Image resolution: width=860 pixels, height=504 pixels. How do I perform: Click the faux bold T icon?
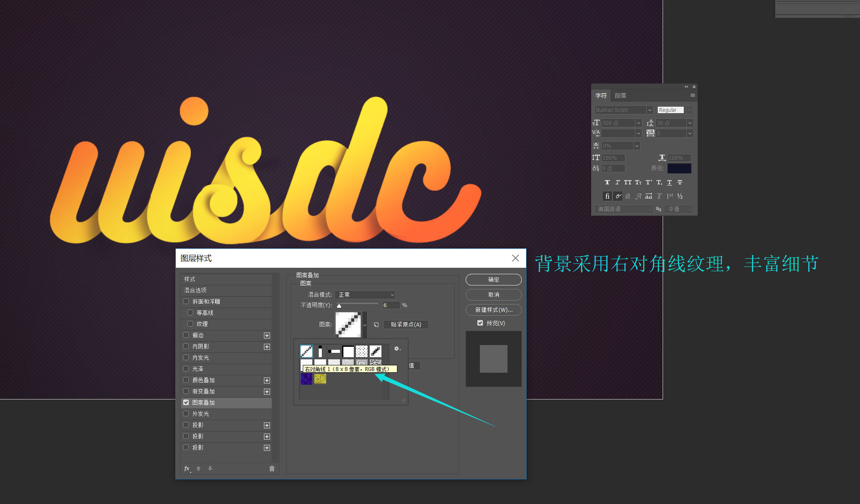point(607,182)
